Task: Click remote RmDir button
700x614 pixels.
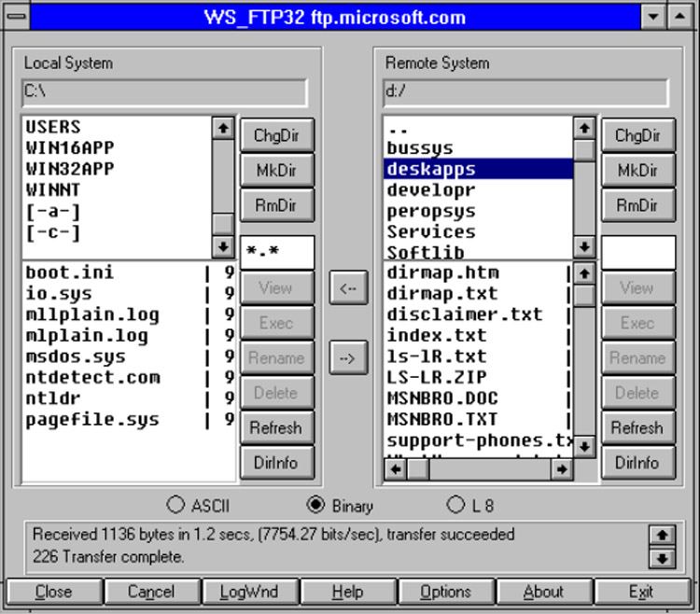Action: (x=638, y=205)
